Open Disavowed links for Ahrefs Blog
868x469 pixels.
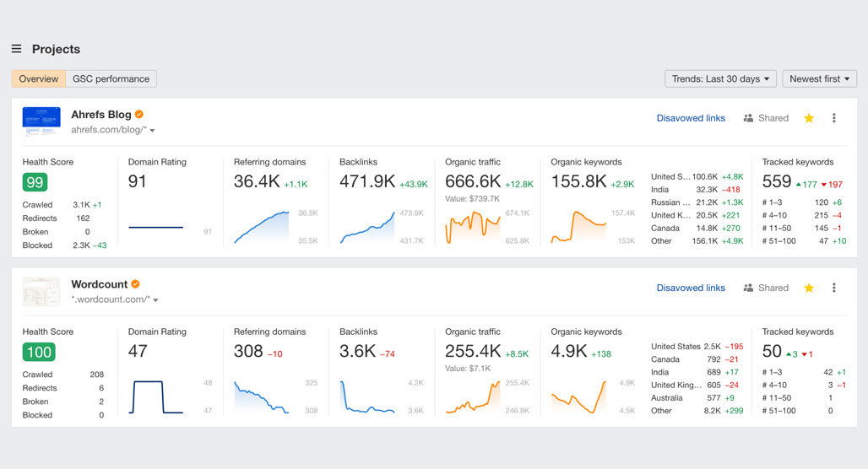click(691, 118)
